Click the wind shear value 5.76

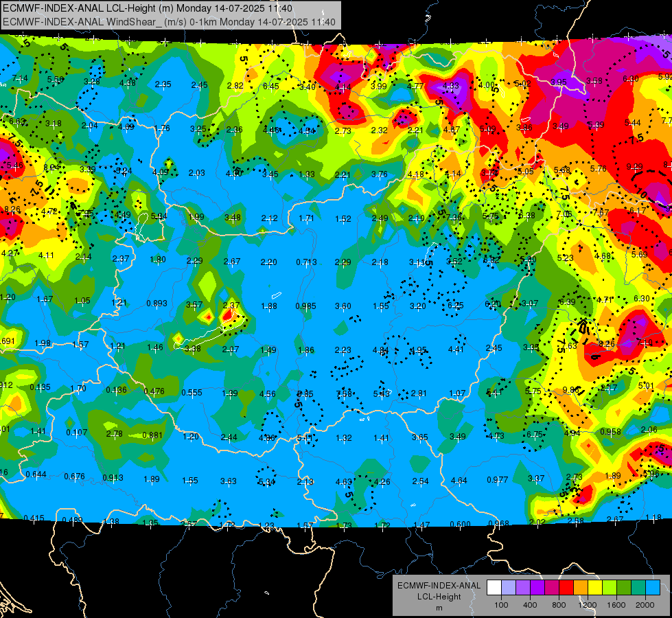(599, 169)
